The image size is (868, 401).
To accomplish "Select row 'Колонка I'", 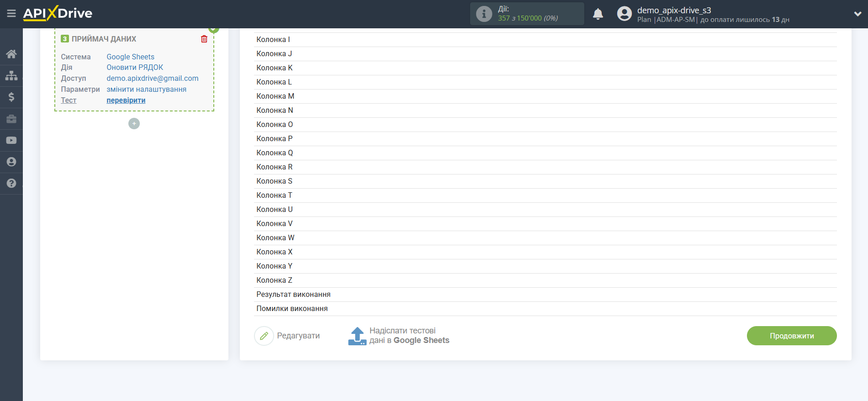I will [x=545, y=40].
